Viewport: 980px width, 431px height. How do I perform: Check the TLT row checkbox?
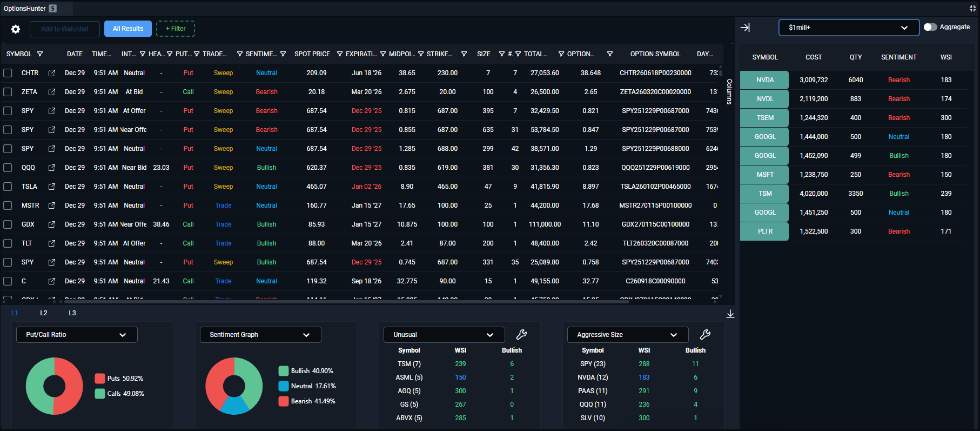8,243
